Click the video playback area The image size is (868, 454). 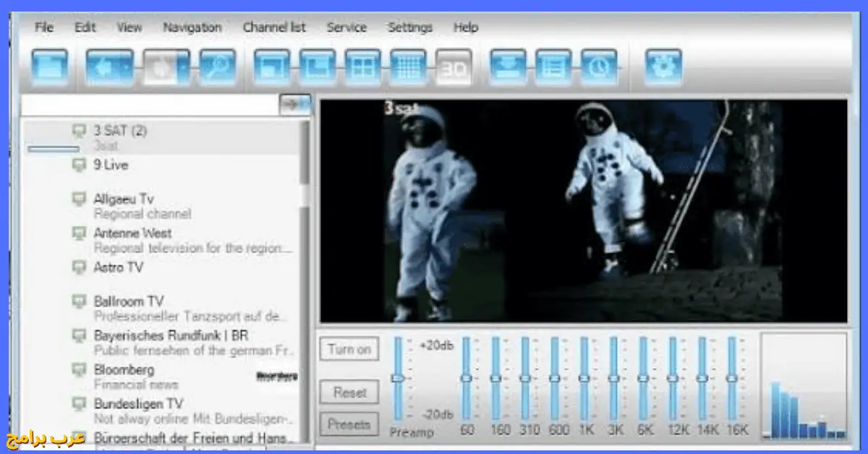(584, 210)
